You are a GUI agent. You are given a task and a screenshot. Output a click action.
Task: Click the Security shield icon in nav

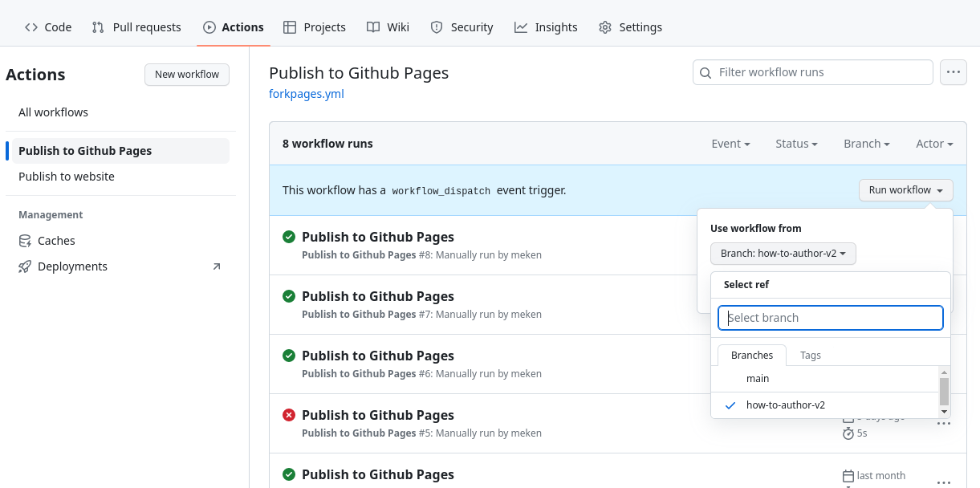click(x=437, y=27)
